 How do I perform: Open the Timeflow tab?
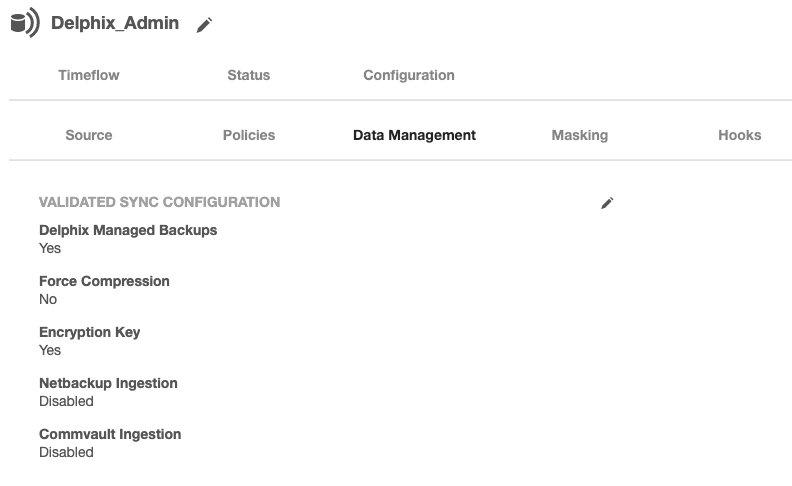click(x=89, y=75)
